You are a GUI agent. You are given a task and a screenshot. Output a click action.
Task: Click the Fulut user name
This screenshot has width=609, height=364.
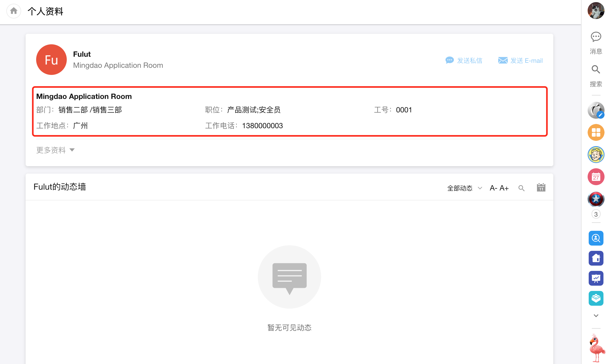click(82, 54)
